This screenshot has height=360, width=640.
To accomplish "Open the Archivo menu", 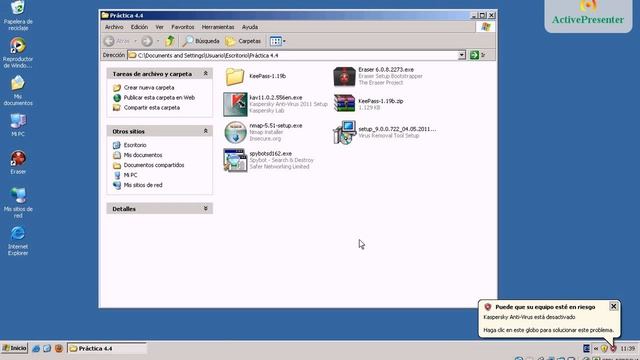I will click(114, 27).
